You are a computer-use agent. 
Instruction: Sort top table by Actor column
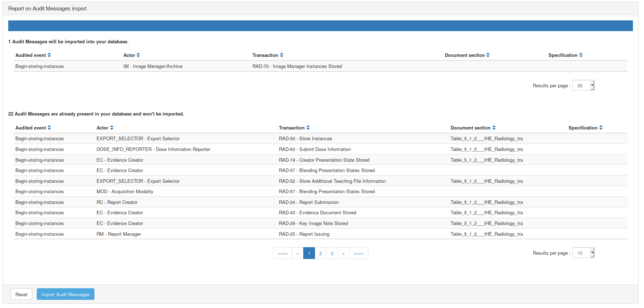[138, 55]
